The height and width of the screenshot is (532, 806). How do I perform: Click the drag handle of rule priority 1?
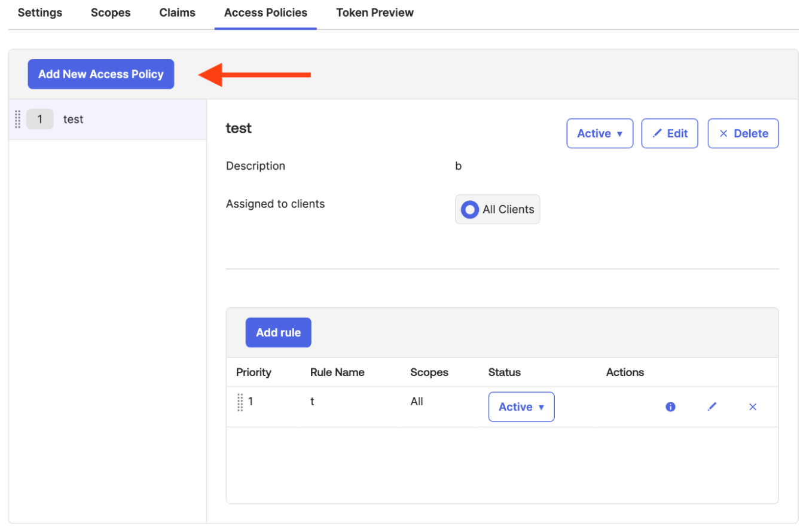(x=240, y=402)
